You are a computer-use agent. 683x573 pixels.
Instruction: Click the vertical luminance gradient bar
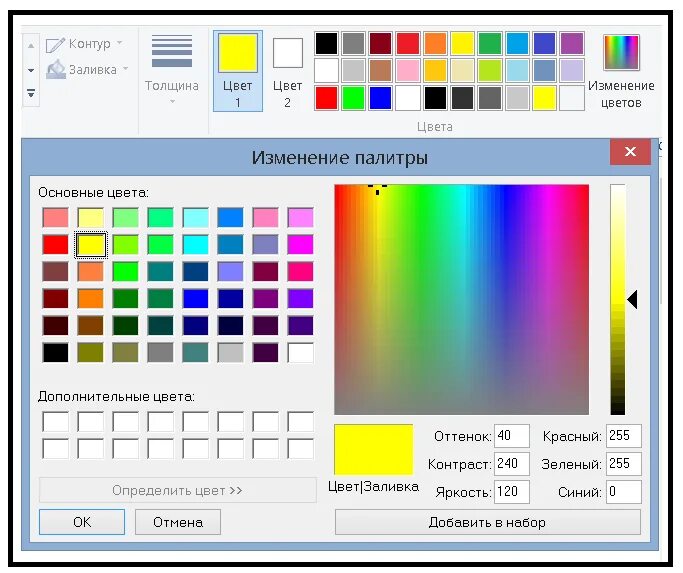click(x=618, y=299)
